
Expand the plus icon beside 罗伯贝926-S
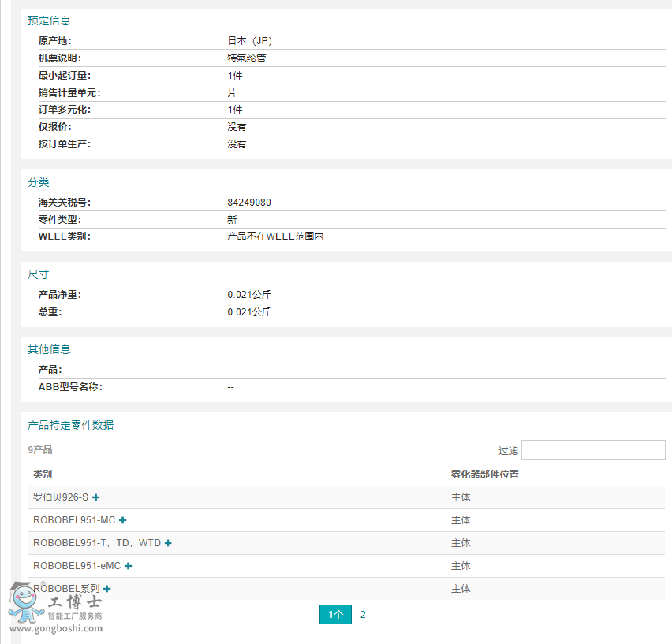coord(96,497)
